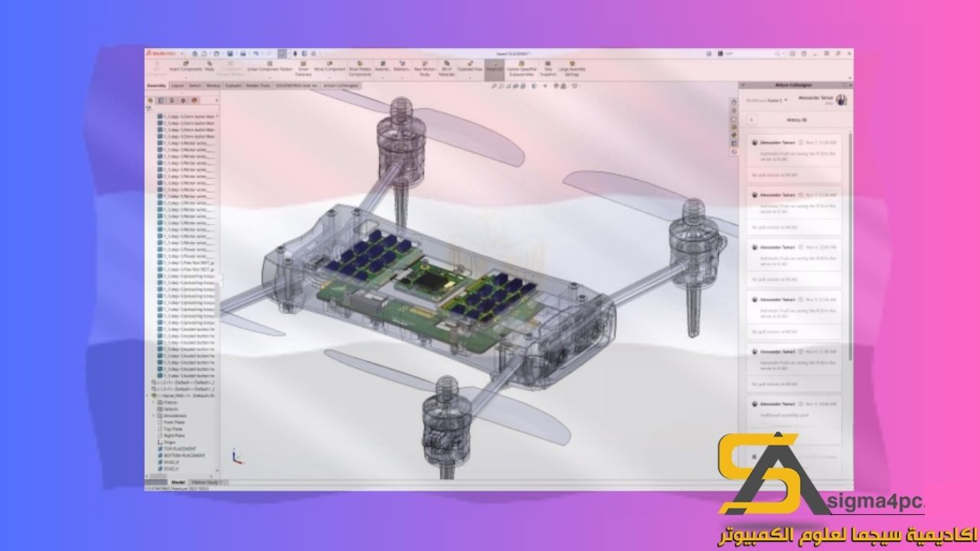Viewport: 980px width, 551px height.
Task: Go back with the History back arrow
Action: click(x=751, y=119)
